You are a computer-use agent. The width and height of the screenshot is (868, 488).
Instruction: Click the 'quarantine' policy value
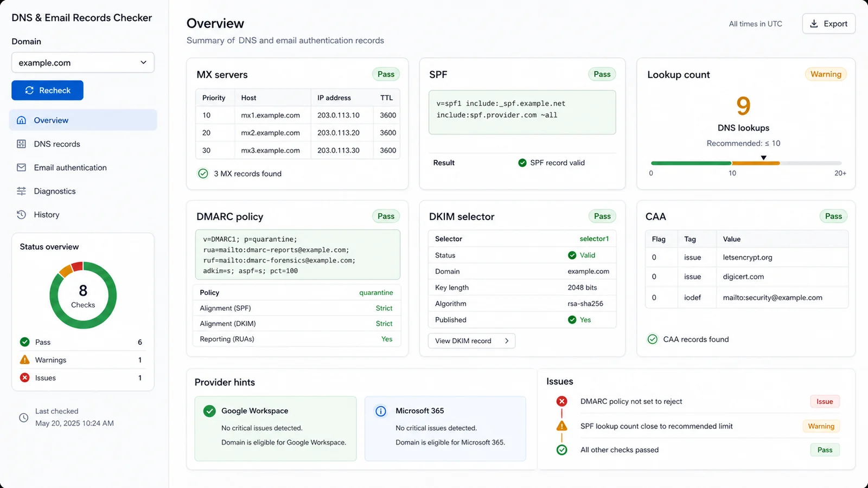coord(376,293)
